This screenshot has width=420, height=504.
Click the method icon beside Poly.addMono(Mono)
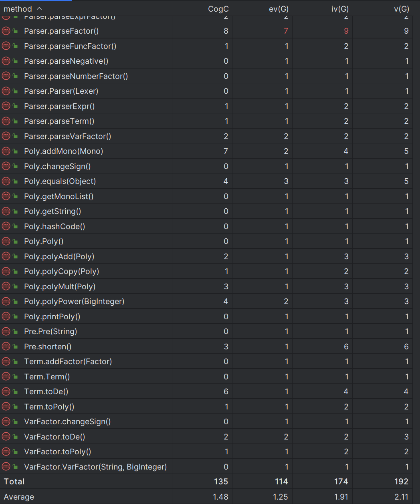6,151
